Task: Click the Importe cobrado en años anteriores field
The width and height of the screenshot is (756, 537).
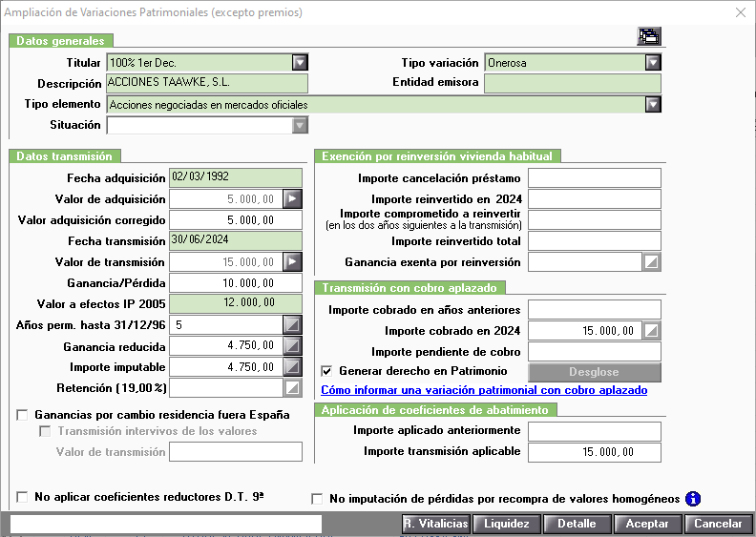Action: tap(595, 310)
